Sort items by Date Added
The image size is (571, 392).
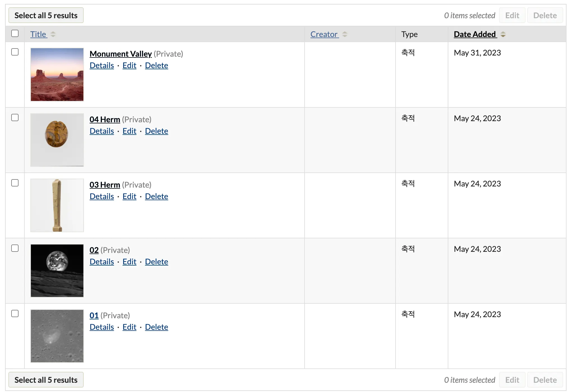(475, 34)
